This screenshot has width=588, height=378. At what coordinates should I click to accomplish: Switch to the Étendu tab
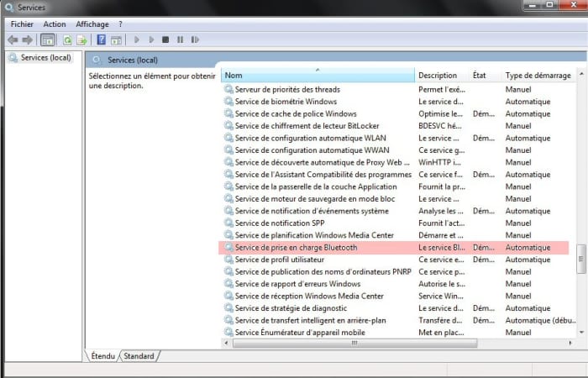click(x=102, y=356)
